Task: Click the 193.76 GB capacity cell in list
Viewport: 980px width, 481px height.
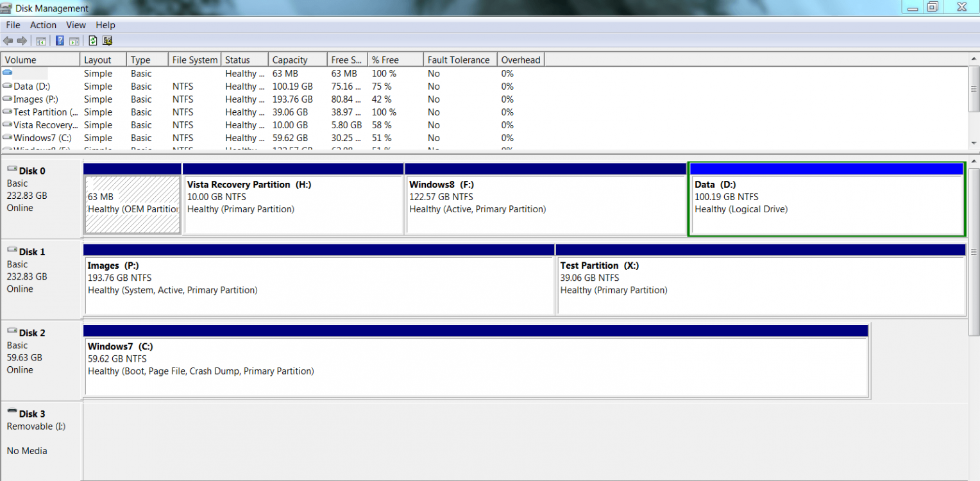Action: pyautogui.click(x=292, y=99)
